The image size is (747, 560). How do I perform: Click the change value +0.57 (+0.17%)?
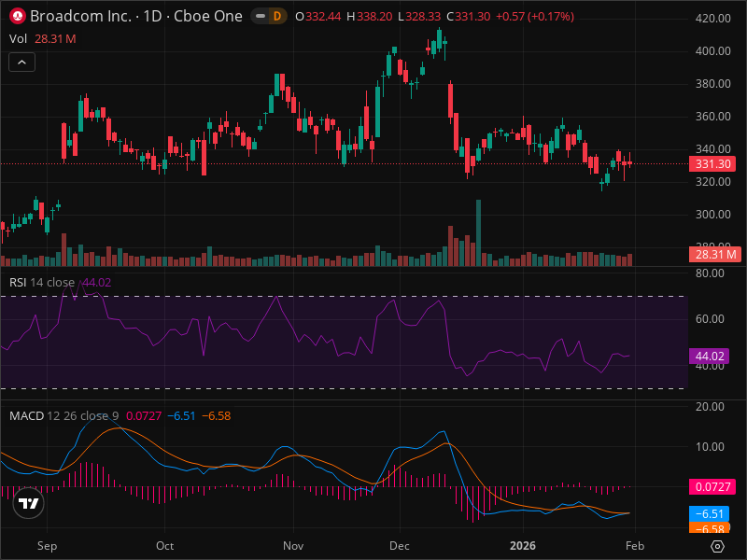(534, 17)
